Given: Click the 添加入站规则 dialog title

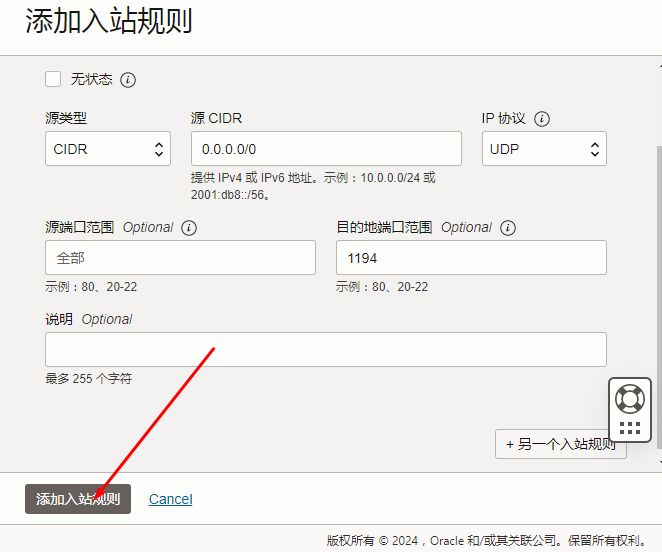Looking at the screenshot, I should coord(109,21).
